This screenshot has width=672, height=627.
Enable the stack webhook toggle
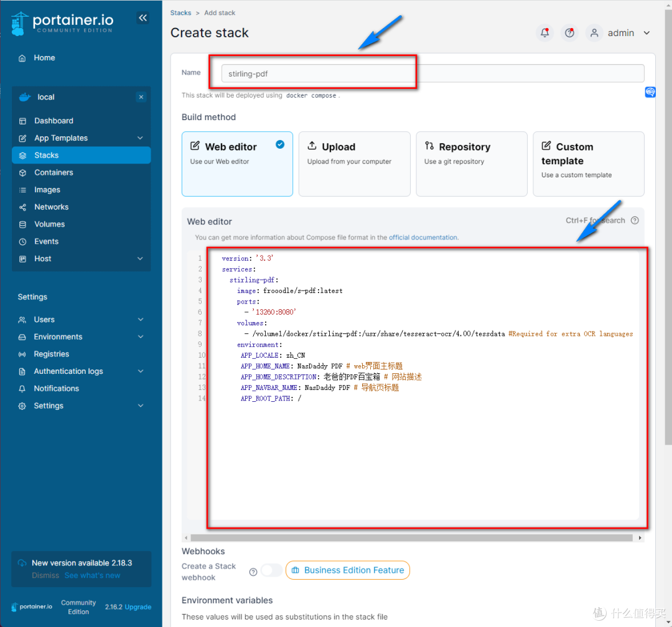pos(270,570)
